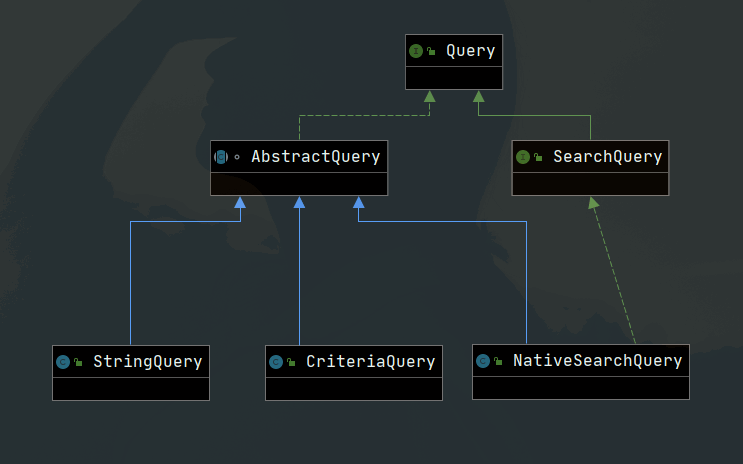Select the SearchQuery interface name
The width and height of the screenshot is (743, 464).
coord(607,156)
